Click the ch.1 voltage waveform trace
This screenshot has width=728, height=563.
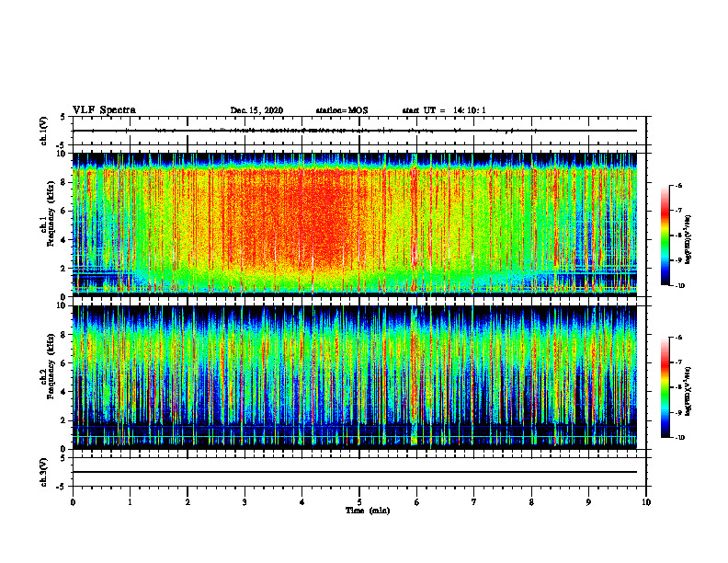coord(354,131)
